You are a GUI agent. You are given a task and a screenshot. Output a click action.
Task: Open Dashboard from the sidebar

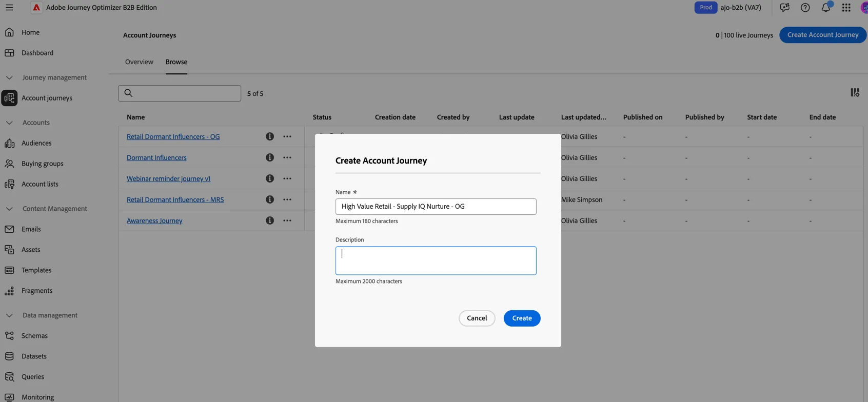coord(37,53)
